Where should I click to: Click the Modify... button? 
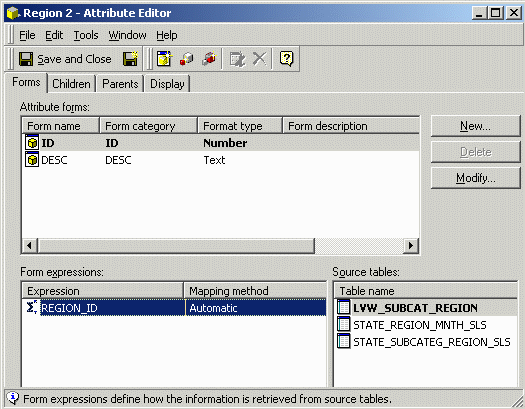(475, 178)
